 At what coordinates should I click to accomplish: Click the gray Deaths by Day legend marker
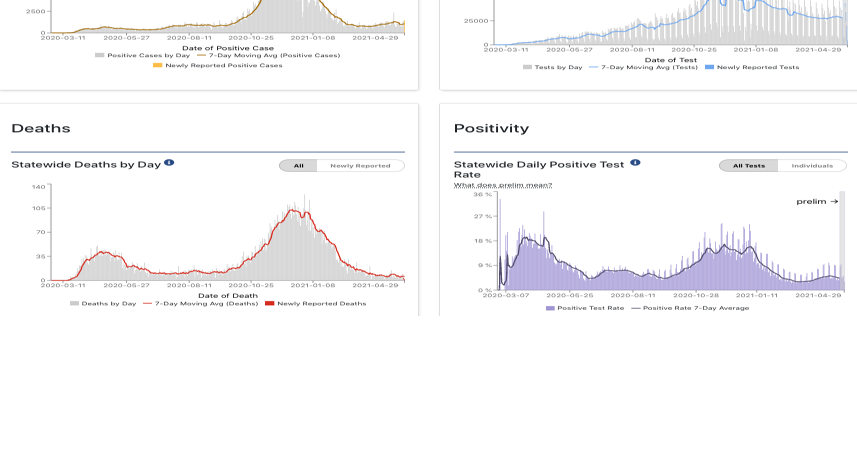click(75, 303)
